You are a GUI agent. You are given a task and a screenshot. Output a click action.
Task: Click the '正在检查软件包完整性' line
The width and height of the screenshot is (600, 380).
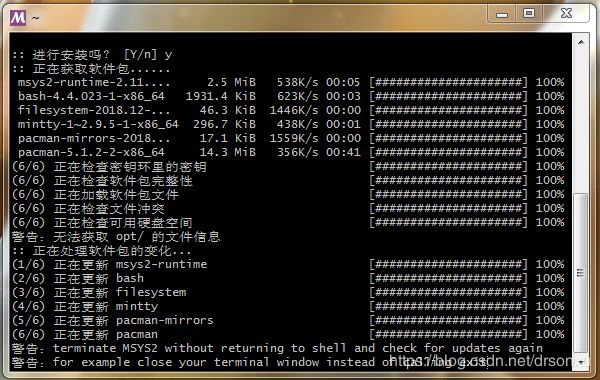click(288, 180)
